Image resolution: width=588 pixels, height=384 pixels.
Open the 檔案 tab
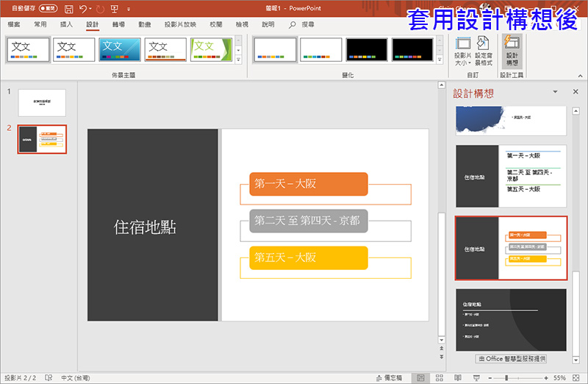coord(14,24)
